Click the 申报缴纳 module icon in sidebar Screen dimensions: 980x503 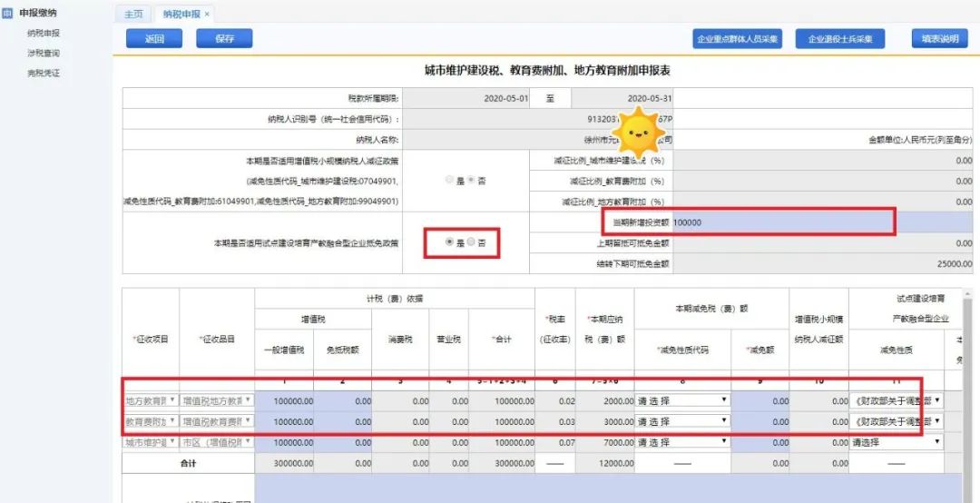pos(9,13)
